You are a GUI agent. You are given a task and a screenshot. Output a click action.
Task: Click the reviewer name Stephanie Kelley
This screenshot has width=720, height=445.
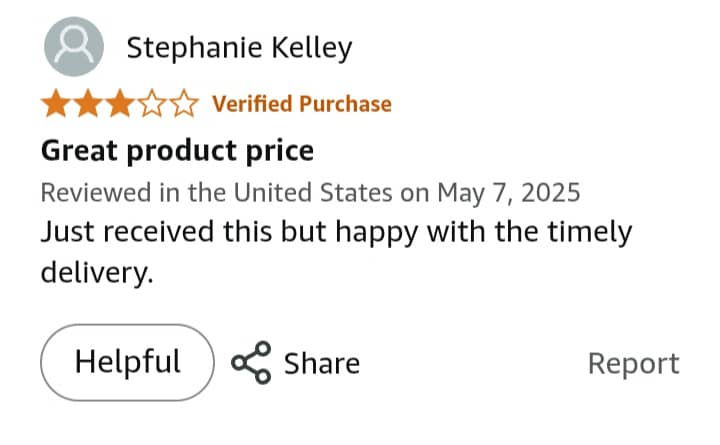[x=239, y=48]
